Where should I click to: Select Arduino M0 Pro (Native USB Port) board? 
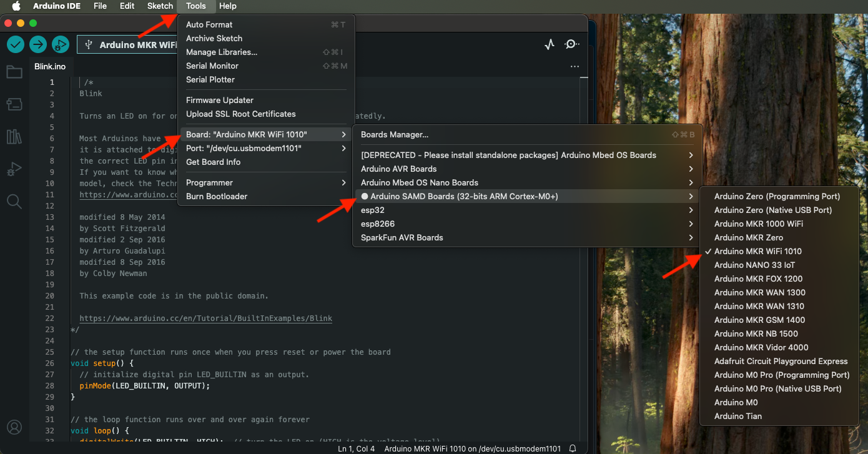(x=779, y=388)
